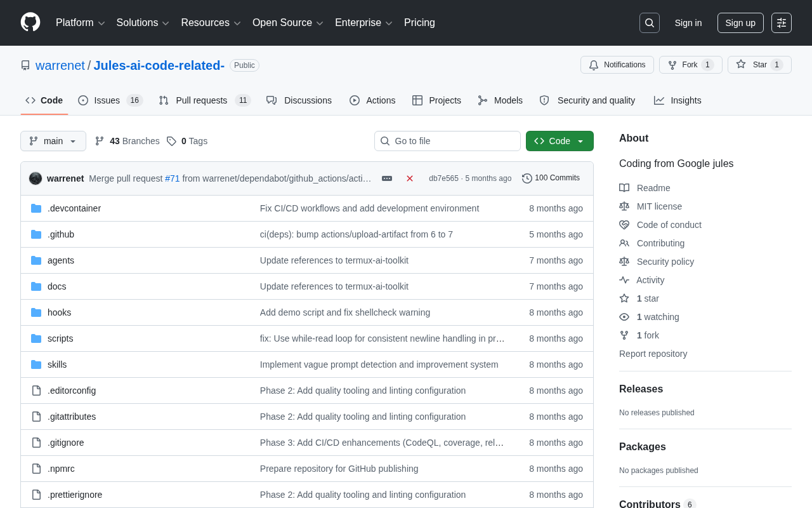Viewport: 812px width, 508px height.
Task: Click the Sign in link
Action: pos(688,23)
